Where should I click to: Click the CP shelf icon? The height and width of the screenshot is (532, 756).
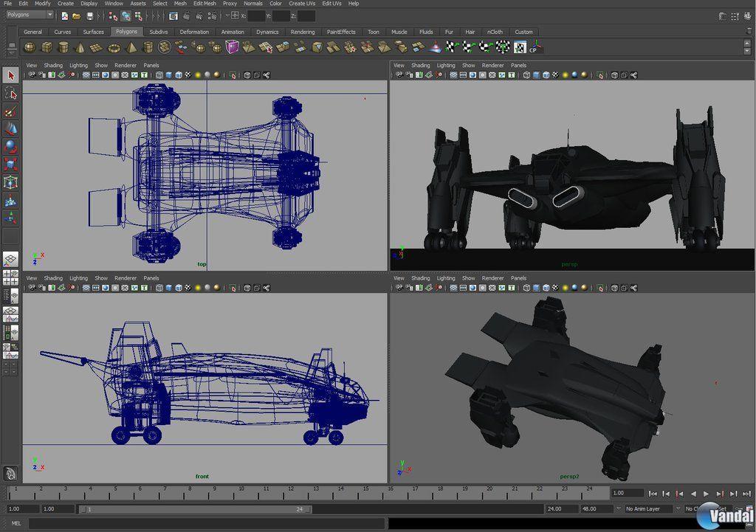(x=536, y=47)
